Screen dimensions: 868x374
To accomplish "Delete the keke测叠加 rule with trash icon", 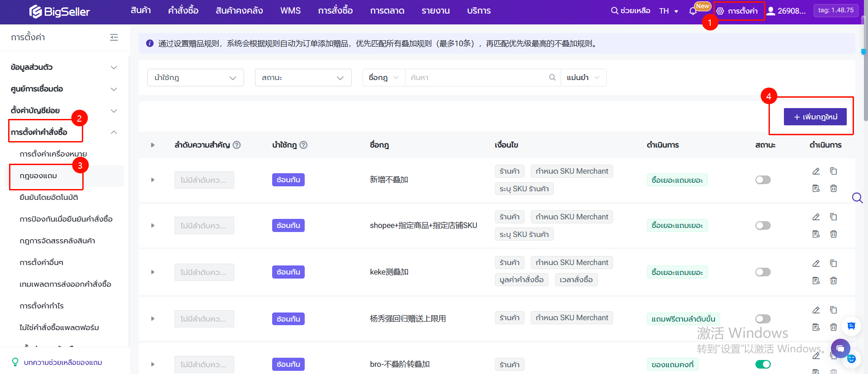I will (x=833, y=281).
